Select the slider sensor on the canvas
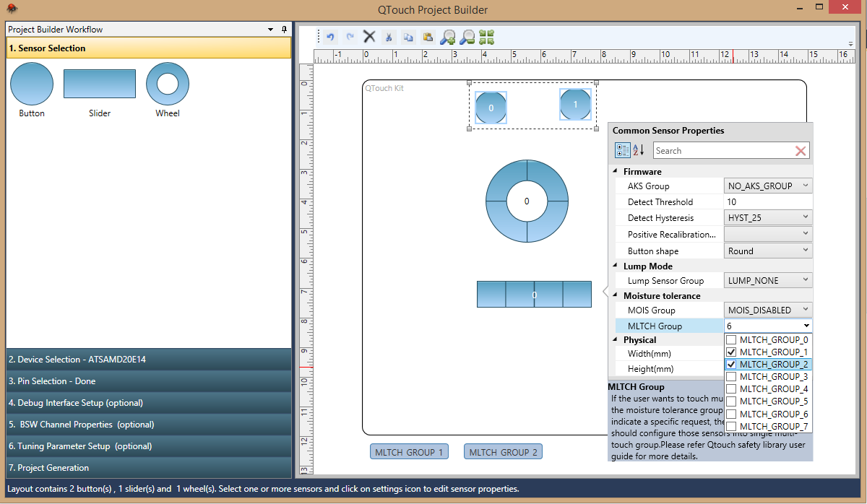Image resolution: width=867 pixels, height=504 pixels. coord(534,294)
